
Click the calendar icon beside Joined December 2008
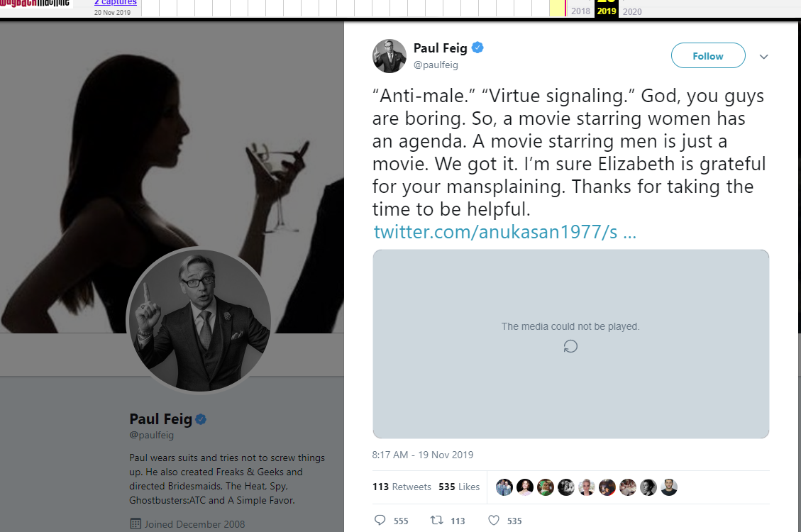pyautogui.click(x=135, y=524)
